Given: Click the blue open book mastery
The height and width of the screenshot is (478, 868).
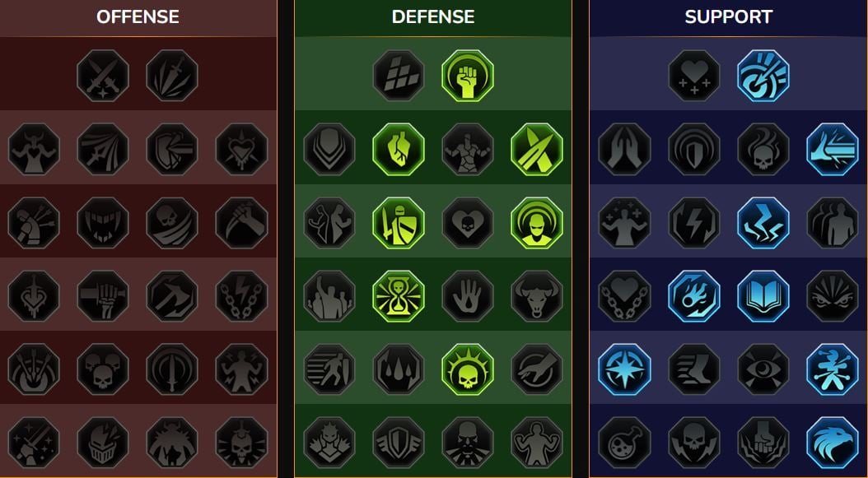Looking at the screenshot, I should point(763,296).
